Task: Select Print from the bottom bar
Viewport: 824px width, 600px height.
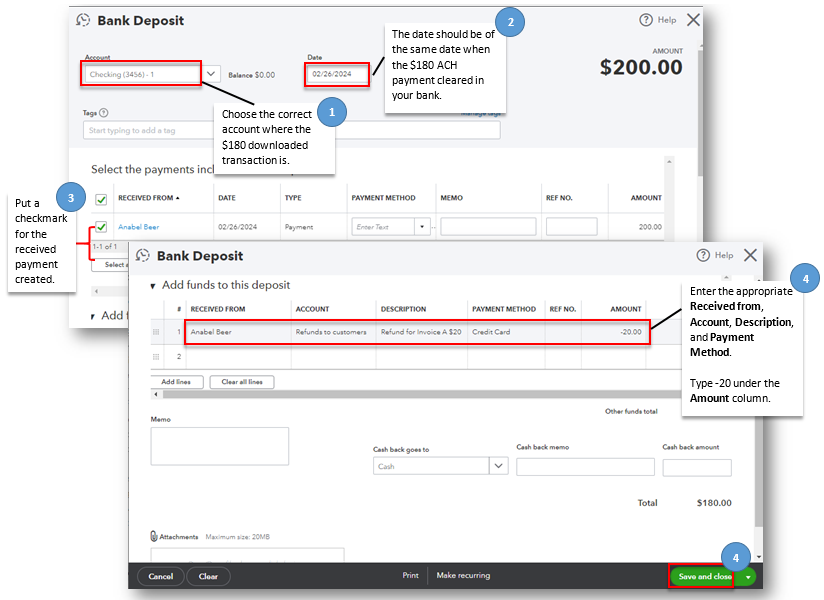Action: tap(410, 575)
